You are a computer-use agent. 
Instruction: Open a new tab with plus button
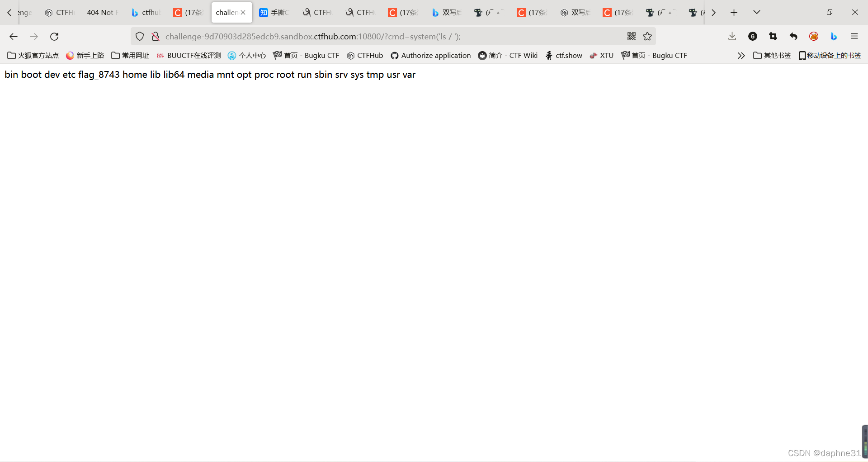click(734, 13)
